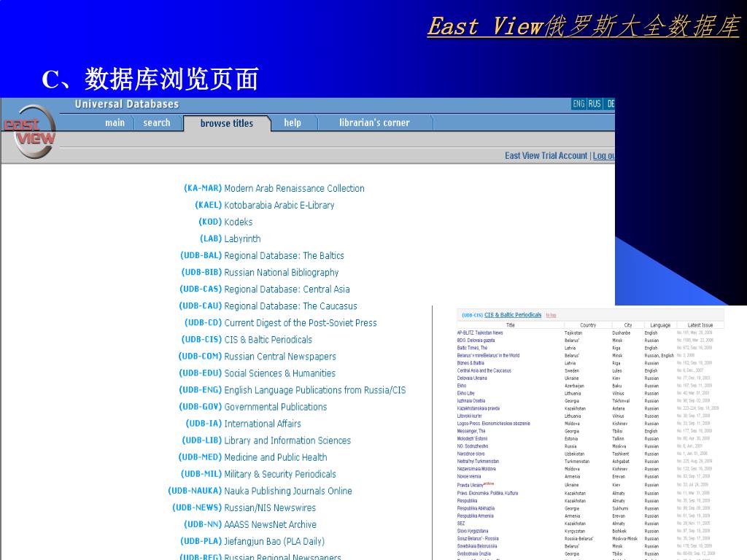Open AP-BLITZ Tajikistan News title
This screenshot has width=747, height=560.
pos(480,332)
